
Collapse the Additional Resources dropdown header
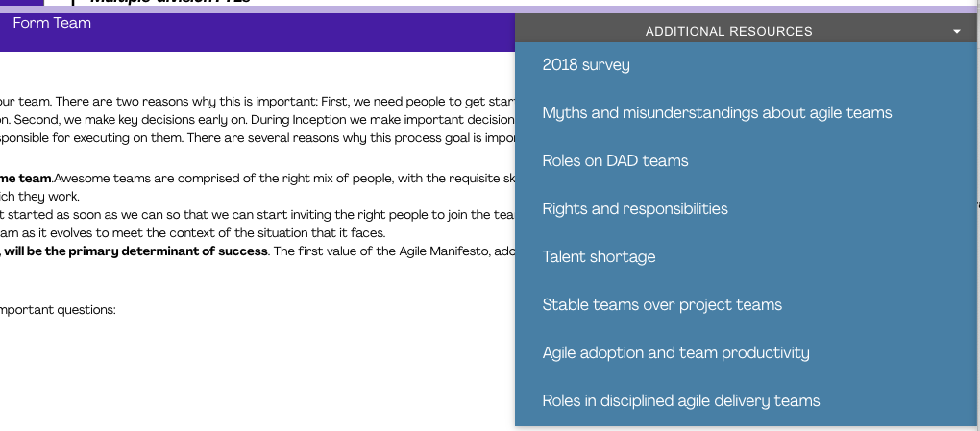pos(746,31)
